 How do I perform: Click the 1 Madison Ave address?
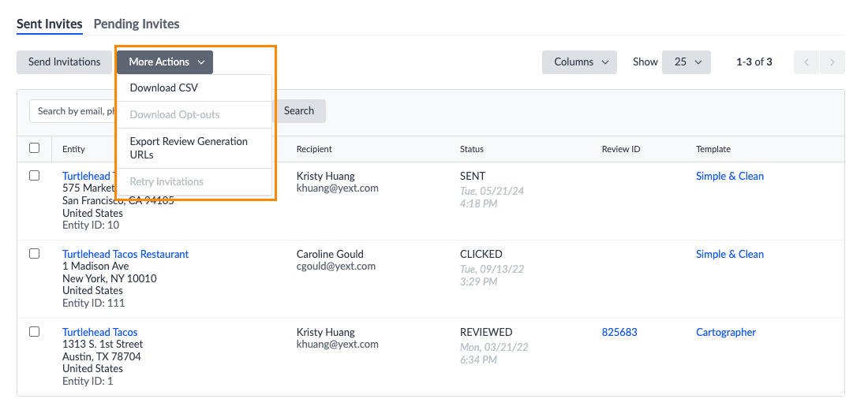coord(95,266)
